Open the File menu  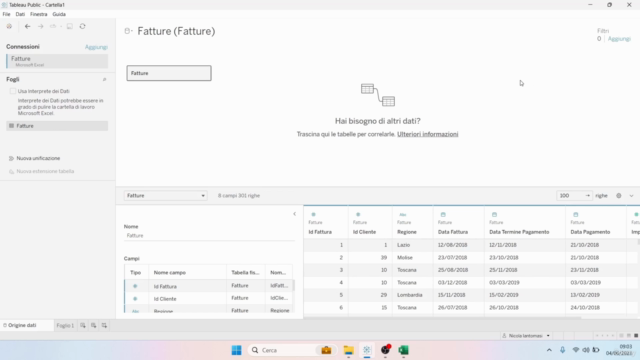click(x=7, y=14)
